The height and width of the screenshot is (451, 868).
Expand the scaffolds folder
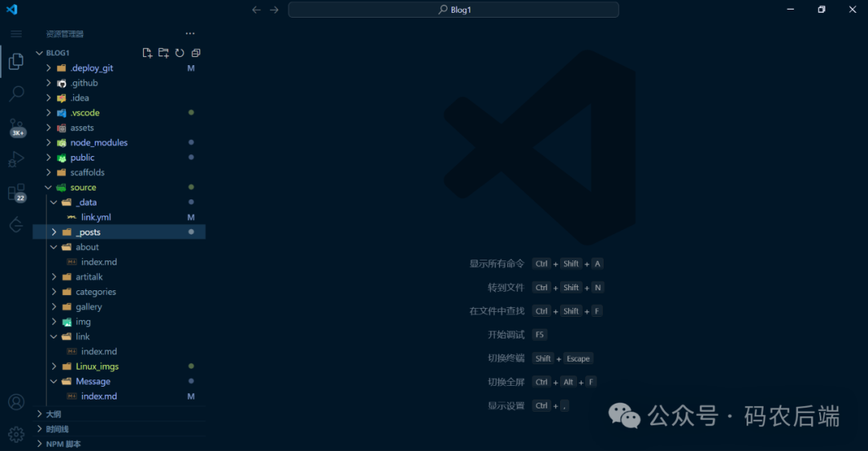pyautogui.click(x=49, y=172)
